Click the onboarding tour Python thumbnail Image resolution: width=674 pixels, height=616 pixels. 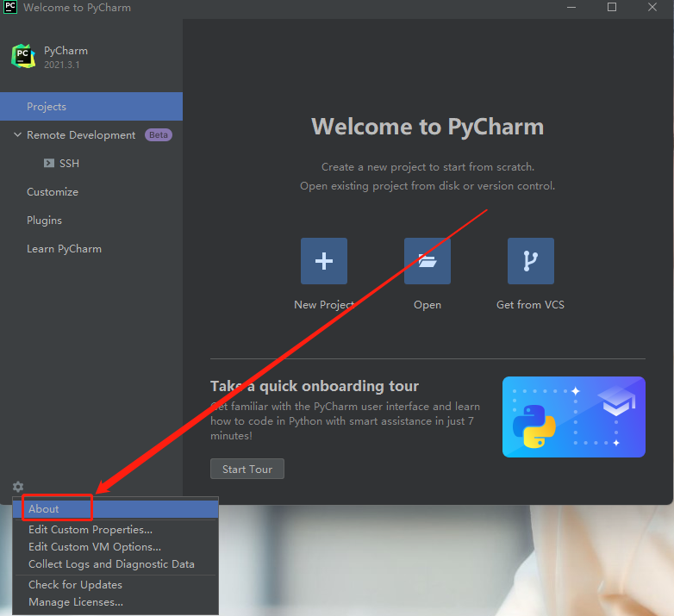pyautogui.click(x=574, y=417)
